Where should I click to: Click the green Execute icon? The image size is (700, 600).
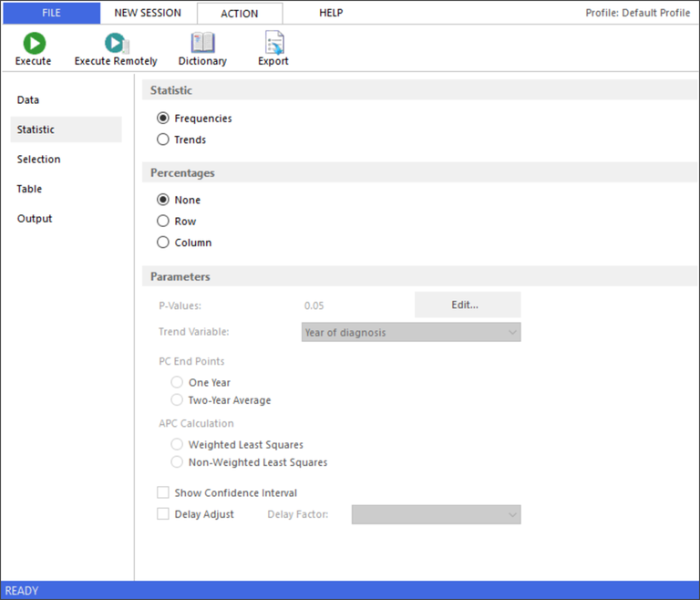click(x=34, y=43)
